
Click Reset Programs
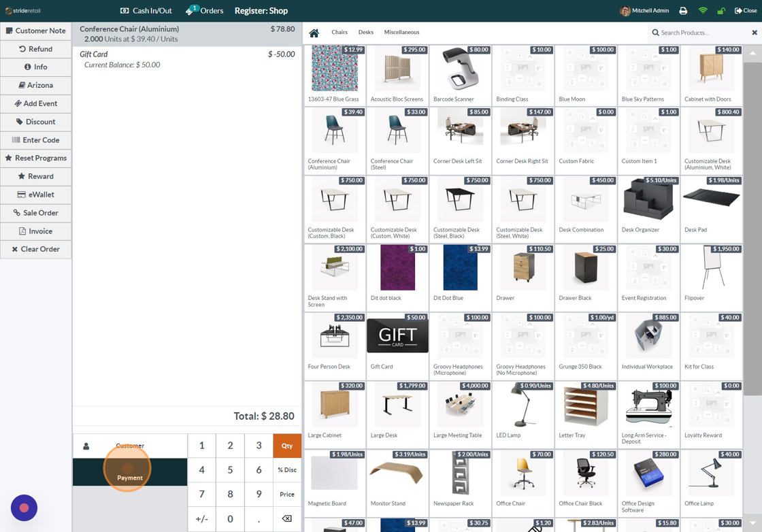click(x=35, y=159)
